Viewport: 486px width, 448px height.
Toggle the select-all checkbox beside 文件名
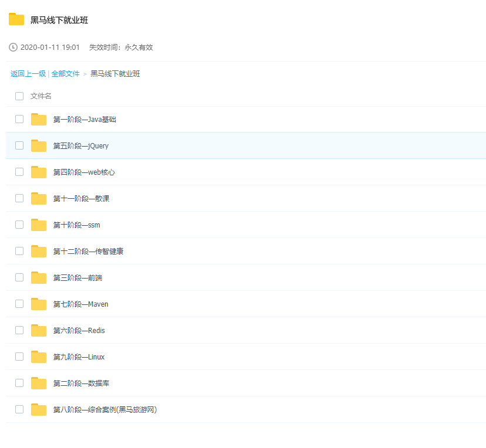(19, 96)
